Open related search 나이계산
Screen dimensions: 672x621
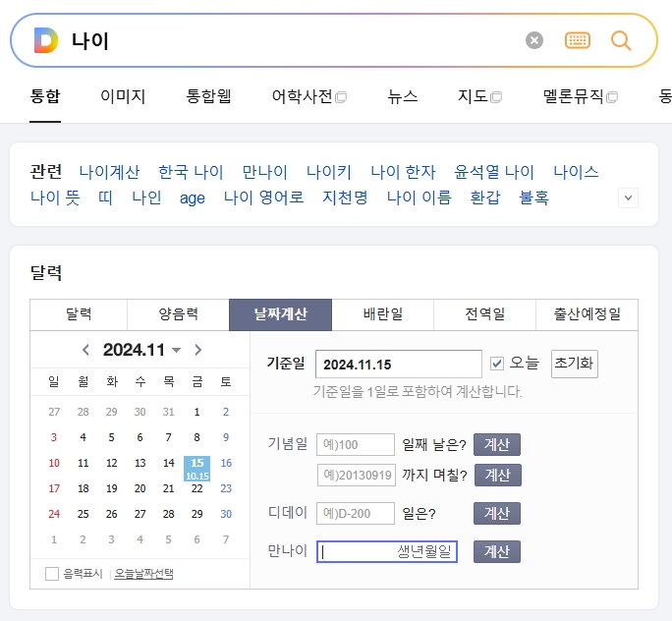(x=109, y=172)
